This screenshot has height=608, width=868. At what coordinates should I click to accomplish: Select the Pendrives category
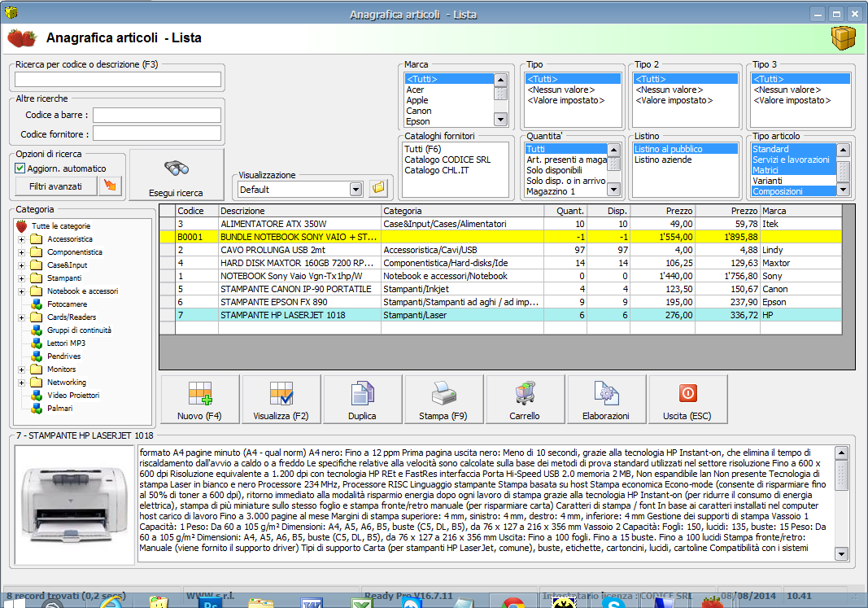coord(63,356)
